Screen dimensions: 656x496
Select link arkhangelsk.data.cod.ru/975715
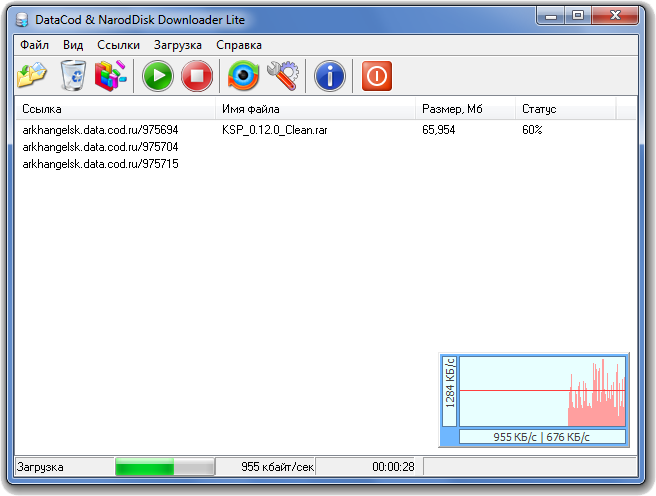click(x=100, y=164)
